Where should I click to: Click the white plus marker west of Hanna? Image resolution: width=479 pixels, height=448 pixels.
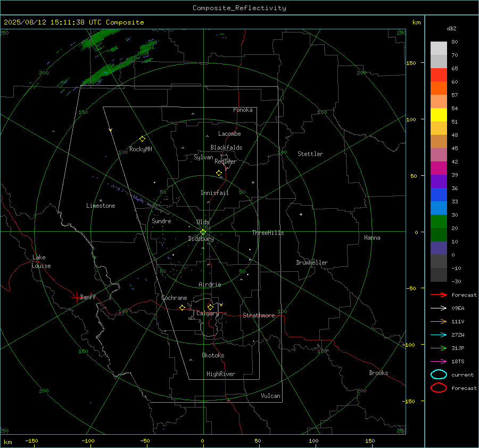pyautogui.click(x=301, y=214)
